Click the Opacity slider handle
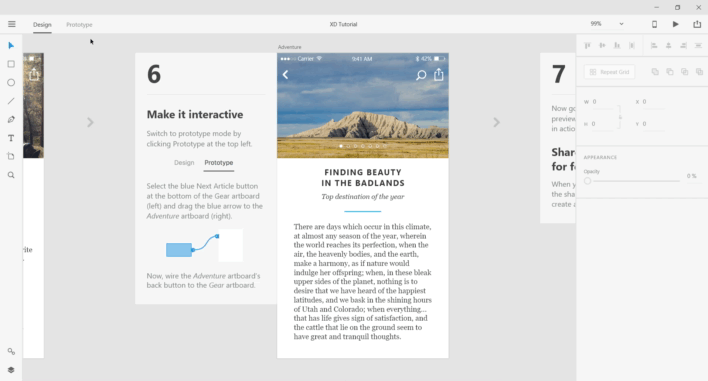Viewport: 708px width, 381px height. click(x=587, y=181)
